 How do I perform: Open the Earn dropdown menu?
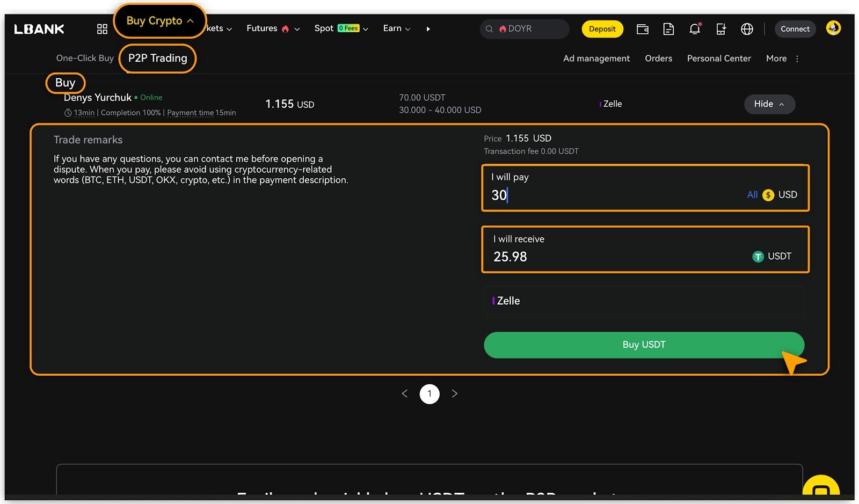pyautogui.click(x=396, y=29)
